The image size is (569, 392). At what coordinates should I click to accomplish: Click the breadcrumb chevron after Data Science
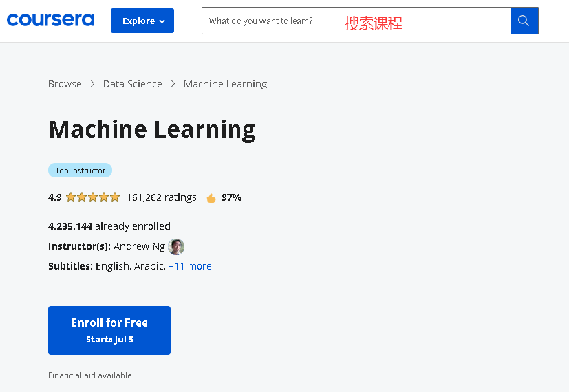173,84
